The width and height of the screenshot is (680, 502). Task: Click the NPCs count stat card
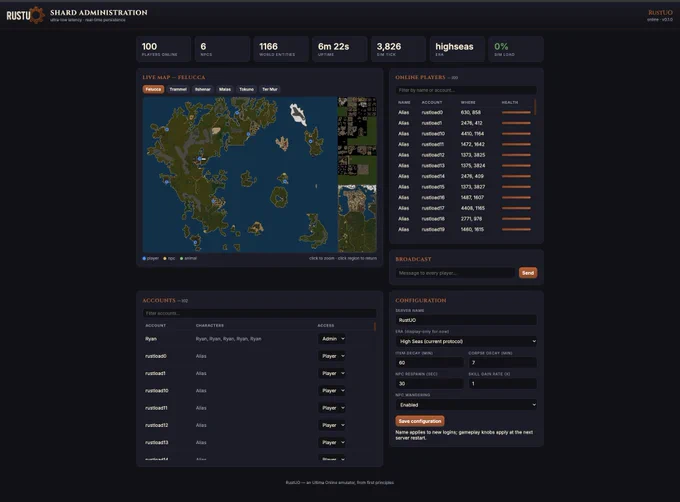coord(222,49)
